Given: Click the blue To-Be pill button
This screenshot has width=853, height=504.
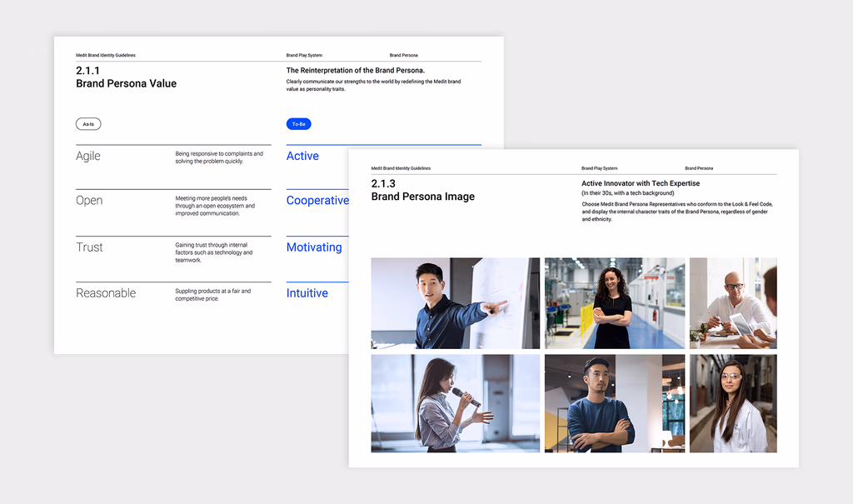Looking at the screenshot, I should pyautogui.click(x=299, y=124).
